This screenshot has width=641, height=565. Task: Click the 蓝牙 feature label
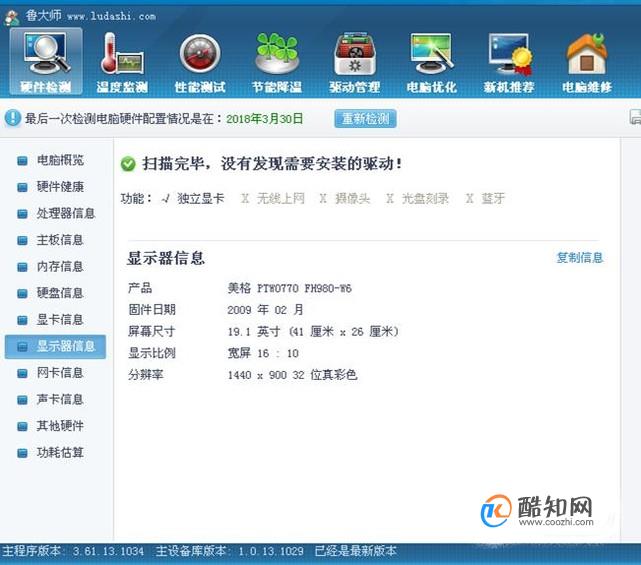[493, 198]
